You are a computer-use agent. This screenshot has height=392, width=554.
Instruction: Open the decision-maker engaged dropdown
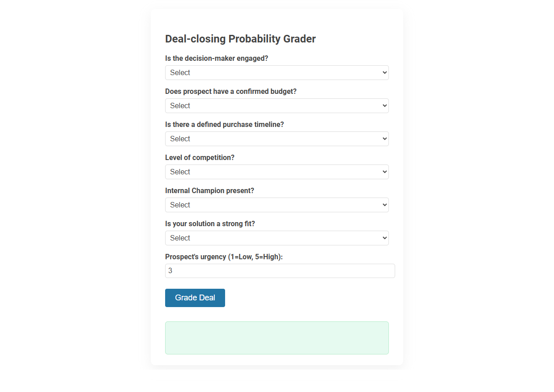point(277,72)
